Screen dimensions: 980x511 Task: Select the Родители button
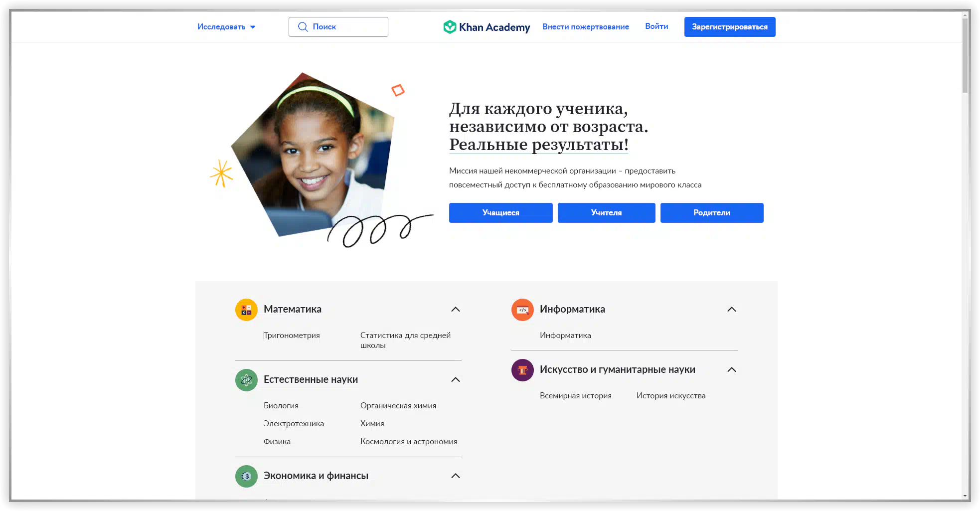(712, 213)
